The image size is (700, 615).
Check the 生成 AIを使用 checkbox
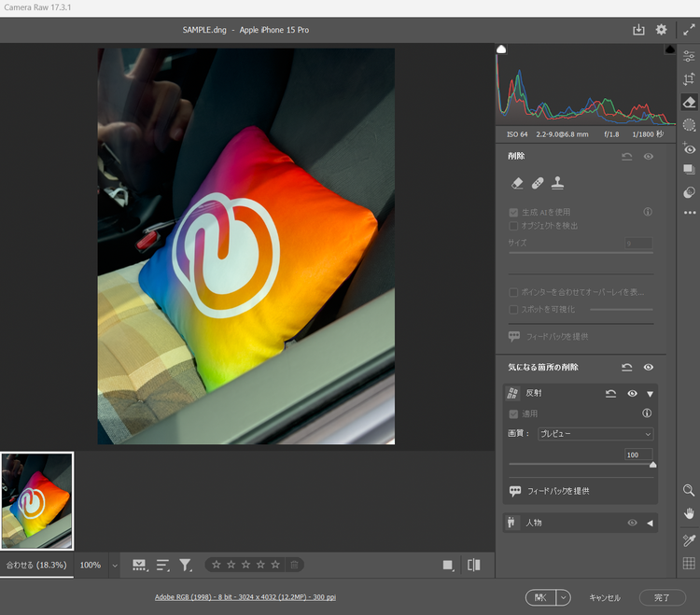point(513,213)
